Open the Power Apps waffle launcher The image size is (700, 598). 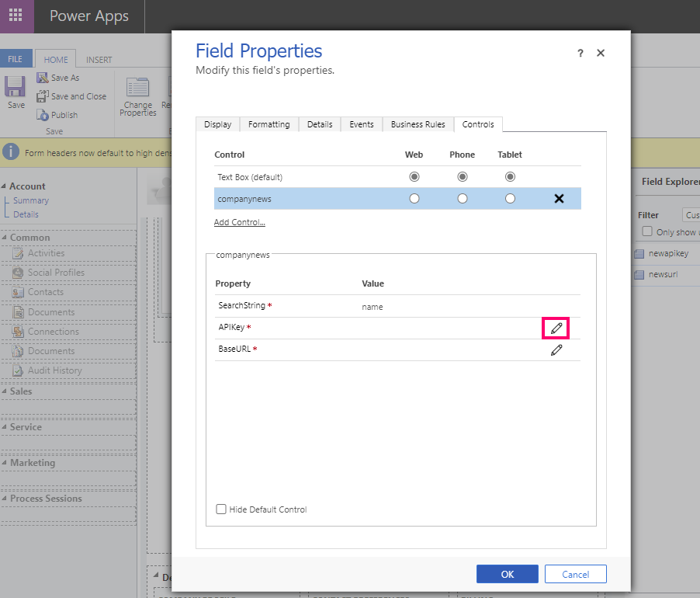click(16, 16)
